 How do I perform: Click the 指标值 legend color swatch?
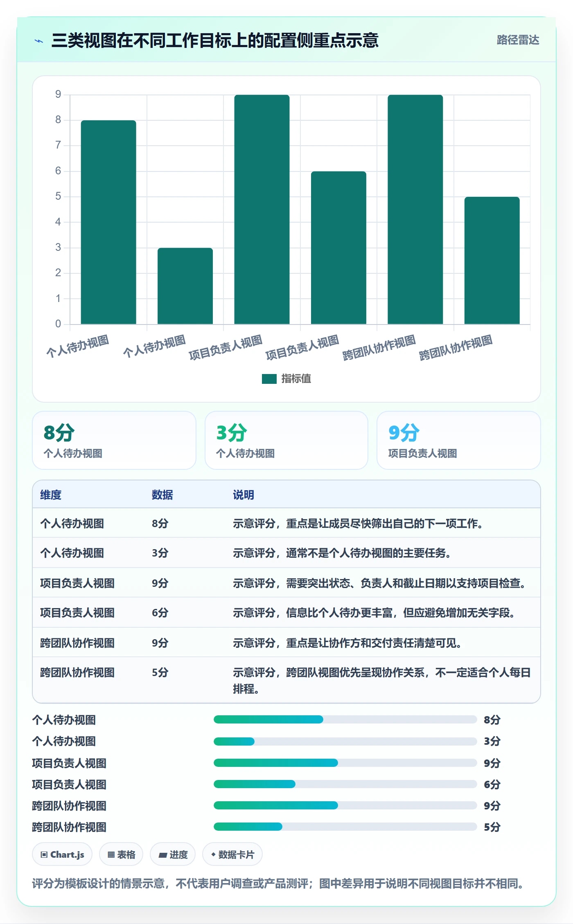[269, 379]
